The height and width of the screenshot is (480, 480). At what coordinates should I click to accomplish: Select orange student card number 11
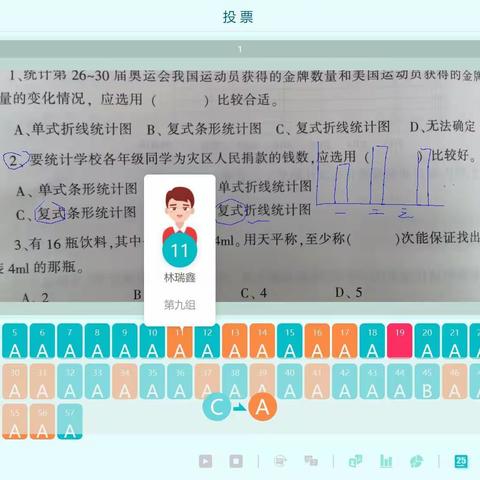point(180,342)
